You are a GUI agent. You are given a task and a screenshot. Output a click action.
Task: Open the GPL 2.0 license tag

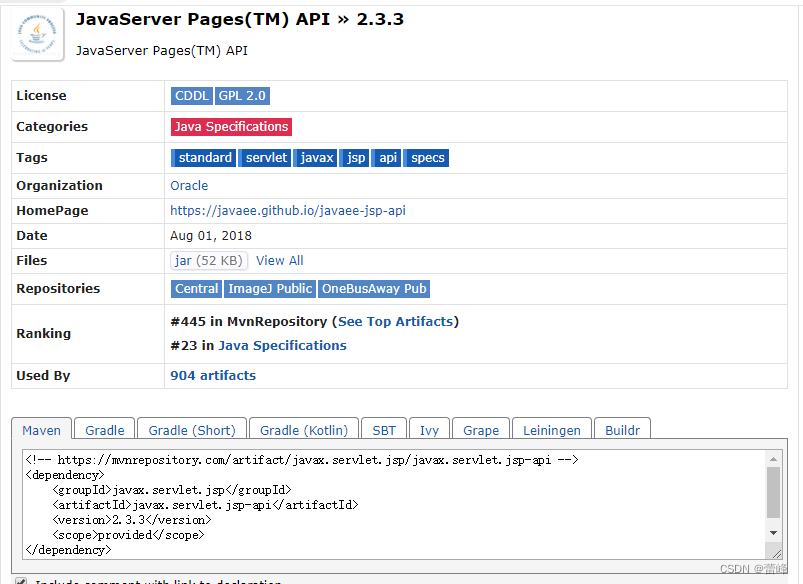[242, 96]
